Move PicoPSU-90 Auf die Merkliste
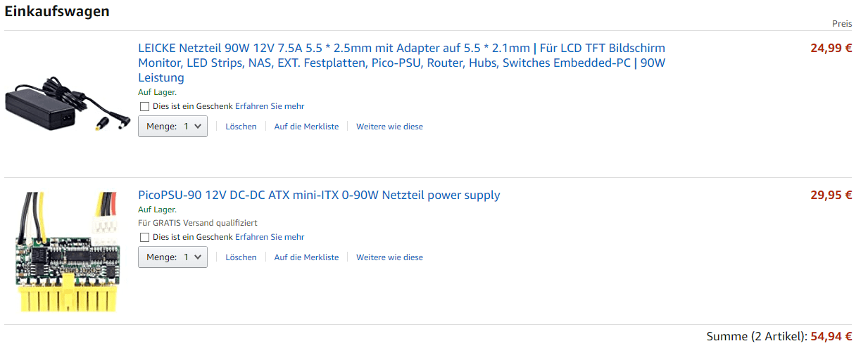The image size is (868, 353). tap(306, 257)
